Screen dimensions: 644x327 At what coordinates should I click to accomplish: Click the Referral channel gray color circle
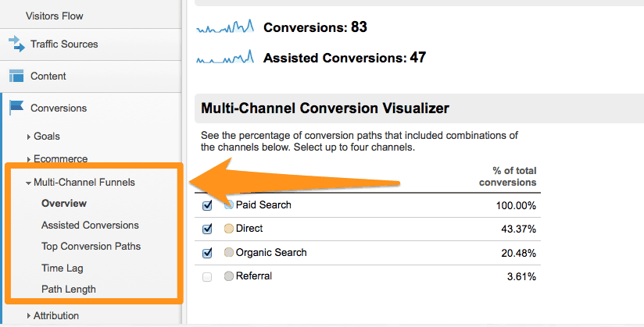(x=229, y=276)
